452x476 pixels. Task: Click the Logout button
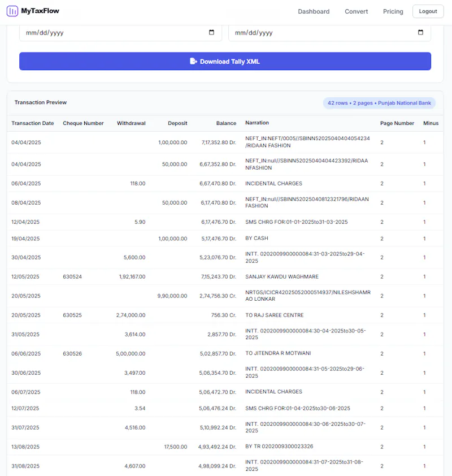click(x=428, y=11)
